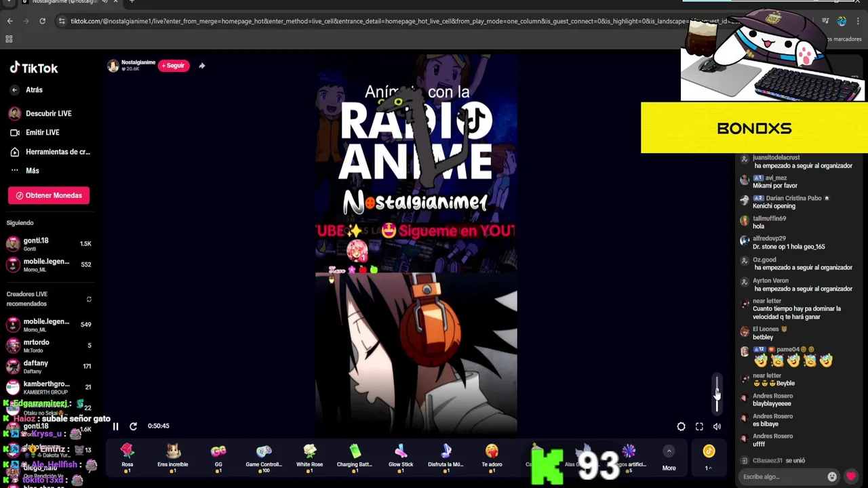
Task: Toggle fullscreen mode on the player
Action: point(699,426)
